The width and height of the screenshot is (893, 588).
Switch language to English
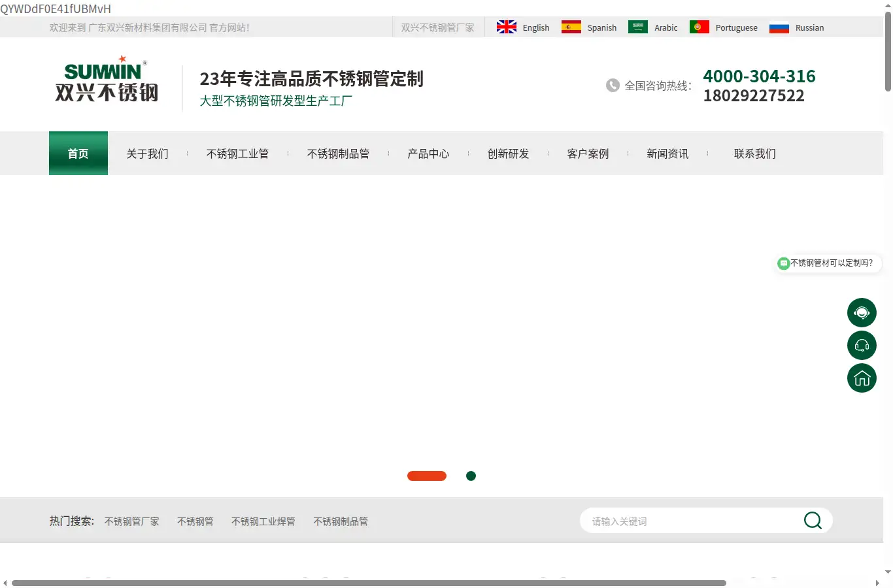pos(536,27)
